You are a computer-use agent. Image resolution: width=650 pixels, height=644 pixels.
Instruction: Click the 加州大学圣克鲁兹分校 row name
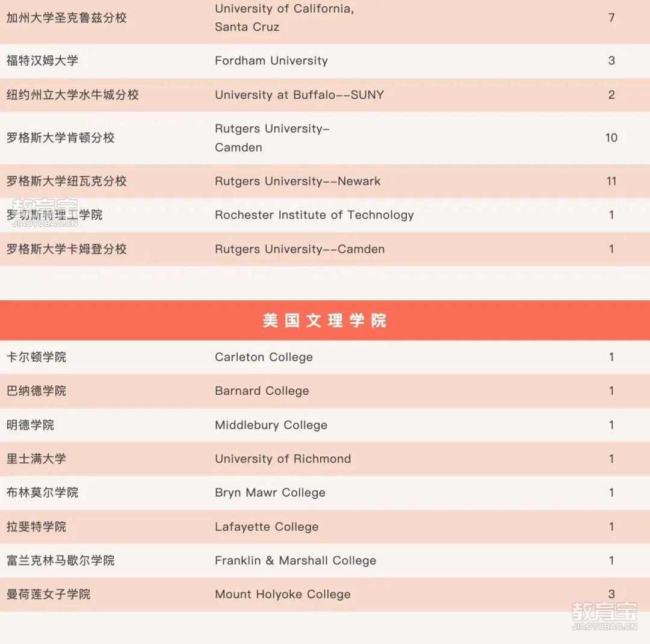tap(66, 18)
